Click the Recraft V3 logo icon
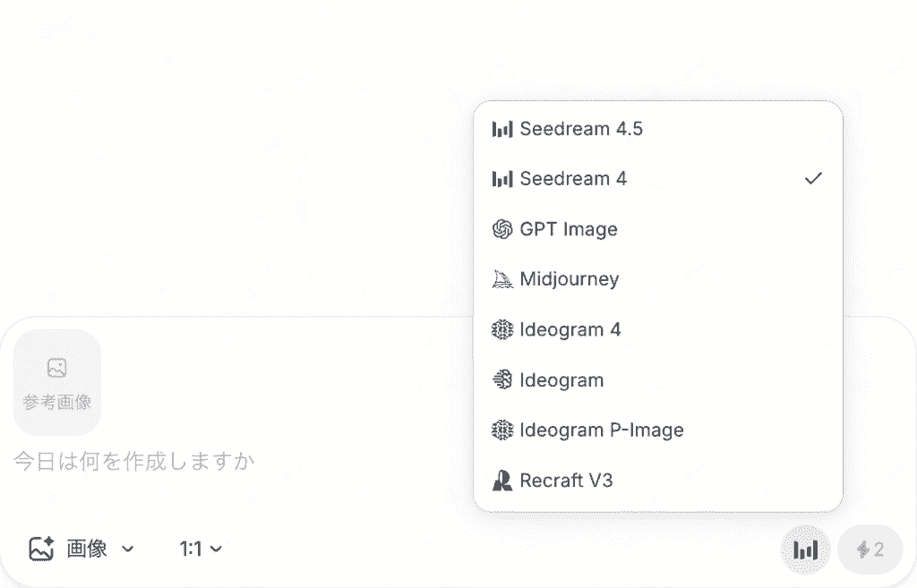This screenshot has height=588, width=917. 501,481
